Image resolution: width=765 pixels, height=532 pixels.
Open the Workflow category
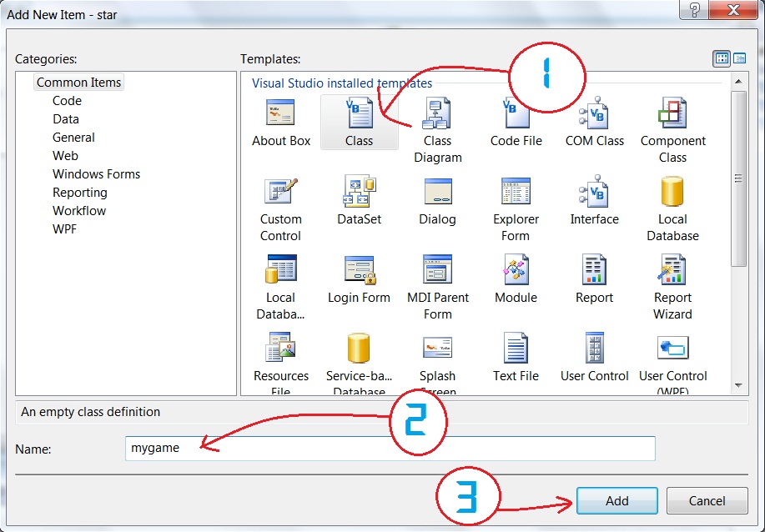click(x=79, y=211)
